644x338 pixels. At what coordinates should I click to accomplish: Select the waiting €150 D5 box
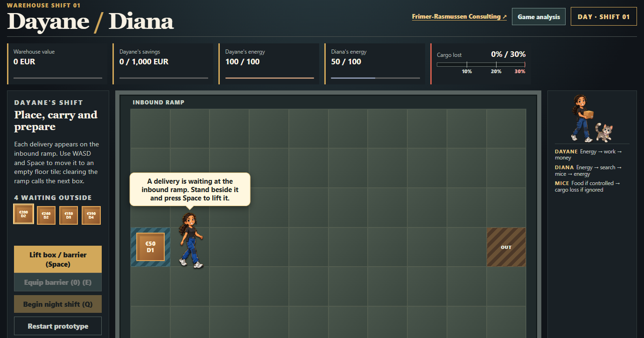(69, 215)
